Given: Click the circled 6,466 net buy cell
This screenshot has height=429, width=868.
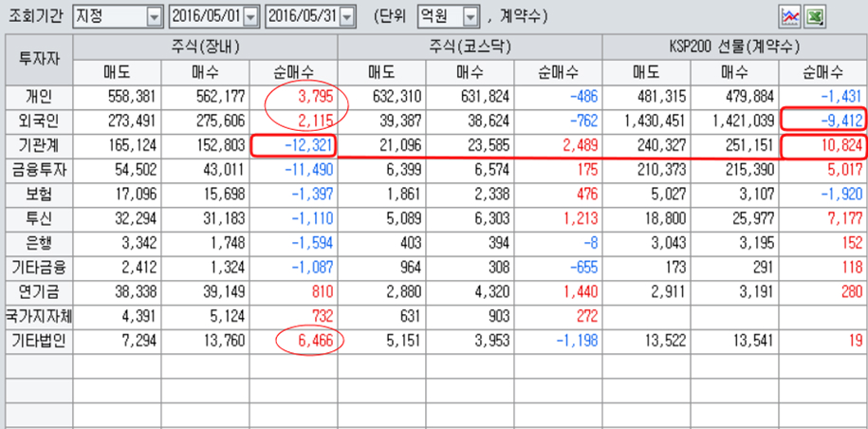Looking at the screenshot, I should [308, 340].
